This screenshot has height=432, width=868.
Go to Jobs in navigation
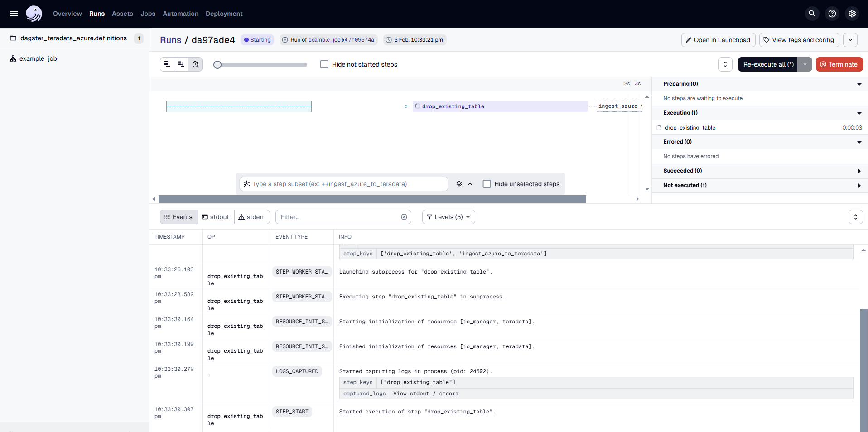[x=148, y=14]
